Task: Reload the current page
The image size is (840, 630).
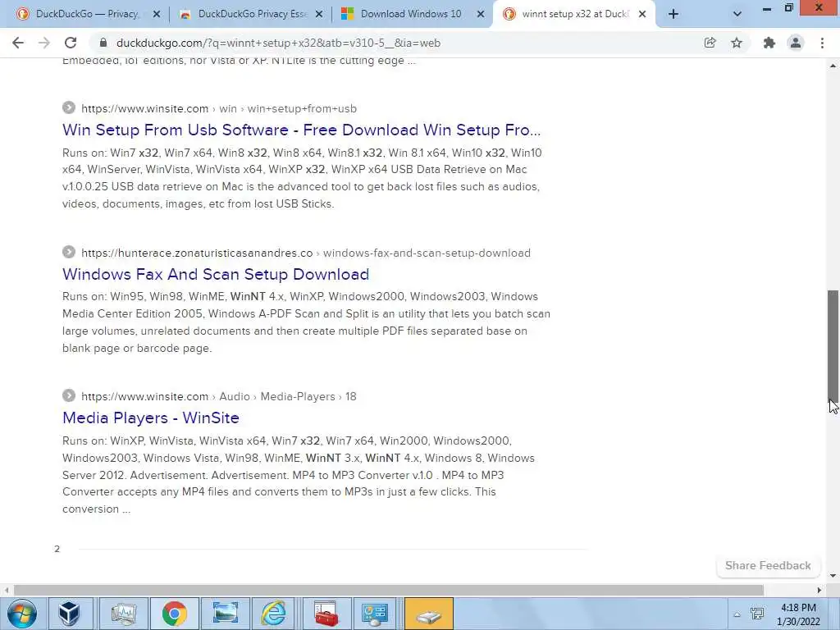Action: pyautogui.click(x=71, y=43)
